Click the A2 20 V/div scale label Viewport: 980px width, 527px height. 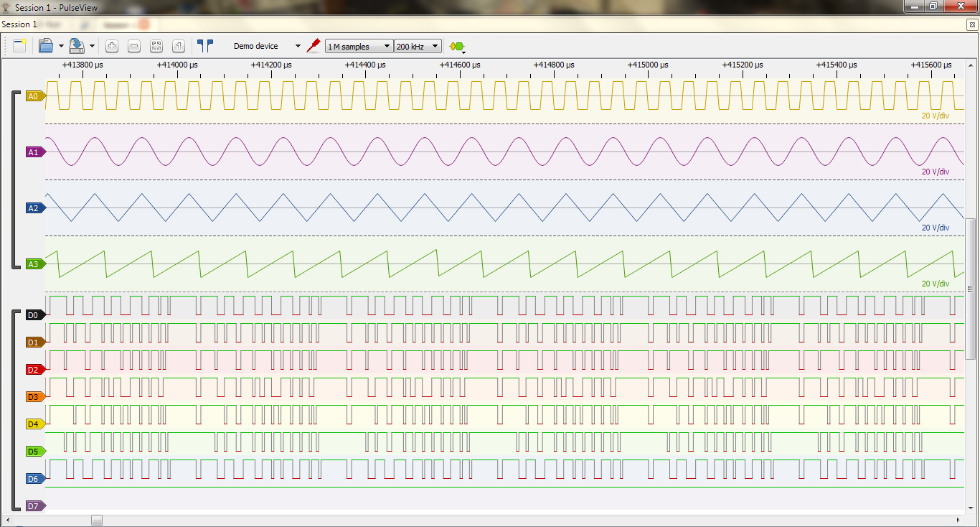coord(935,228)
